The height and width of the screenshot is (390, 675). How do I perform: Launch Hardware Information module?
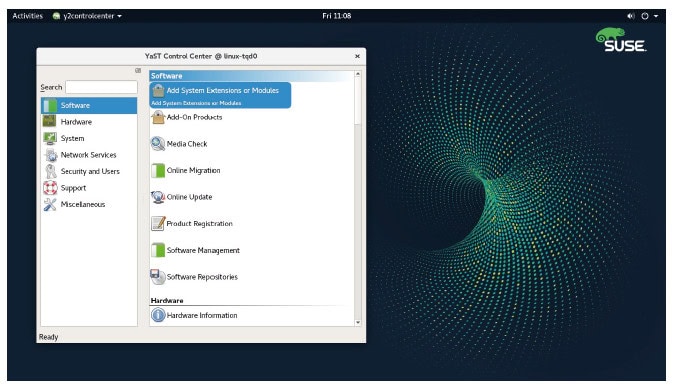tap(202, 316)
